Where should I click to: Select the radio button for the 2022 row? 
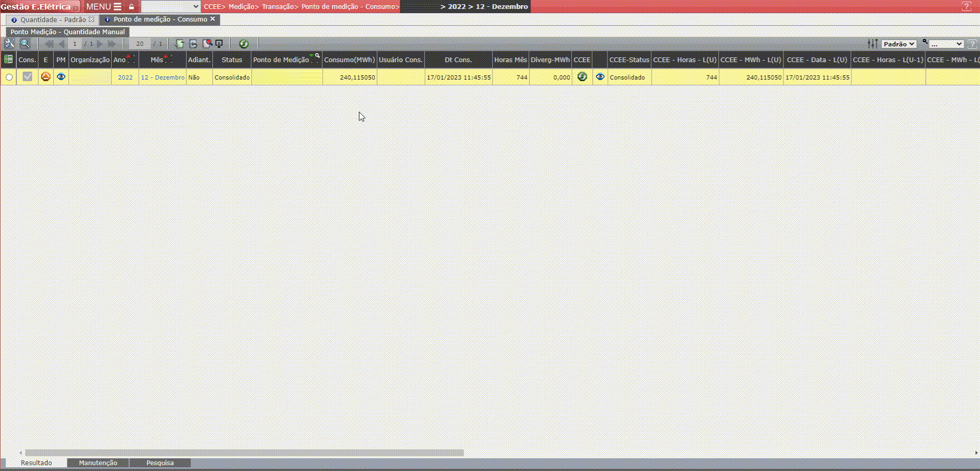point(9,77)
